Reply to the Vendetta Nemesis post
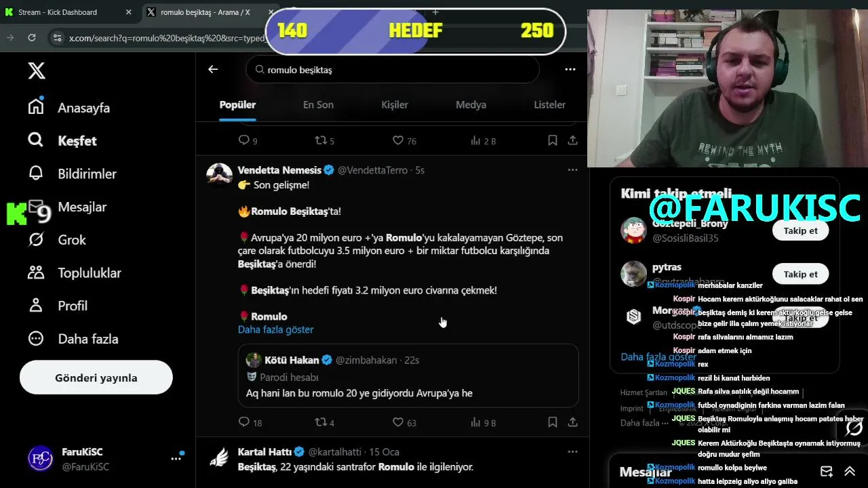Screen dimensions: 868x488 (244, 422)
